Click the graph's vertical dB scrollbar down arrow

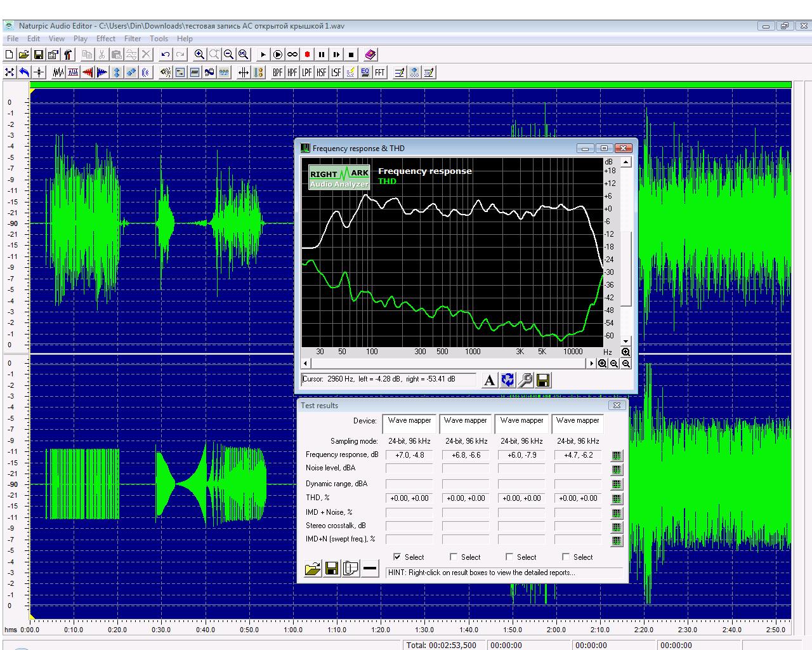pyautogui.click(x=625, y=341)
